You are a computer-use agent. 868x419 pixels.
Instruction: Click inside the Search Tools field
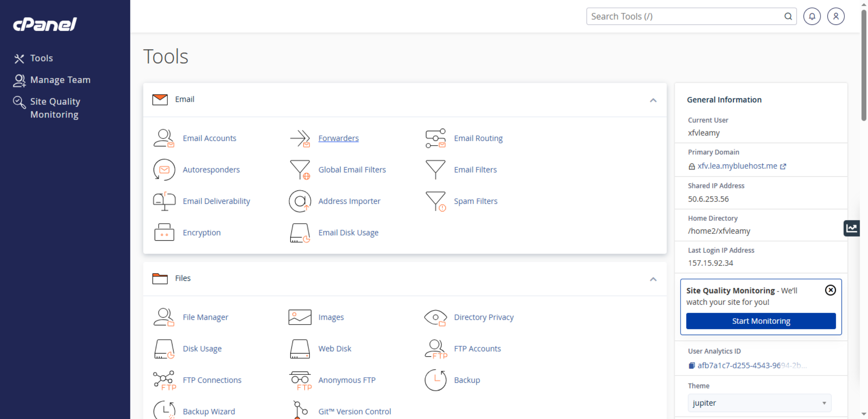click(687, 16)
